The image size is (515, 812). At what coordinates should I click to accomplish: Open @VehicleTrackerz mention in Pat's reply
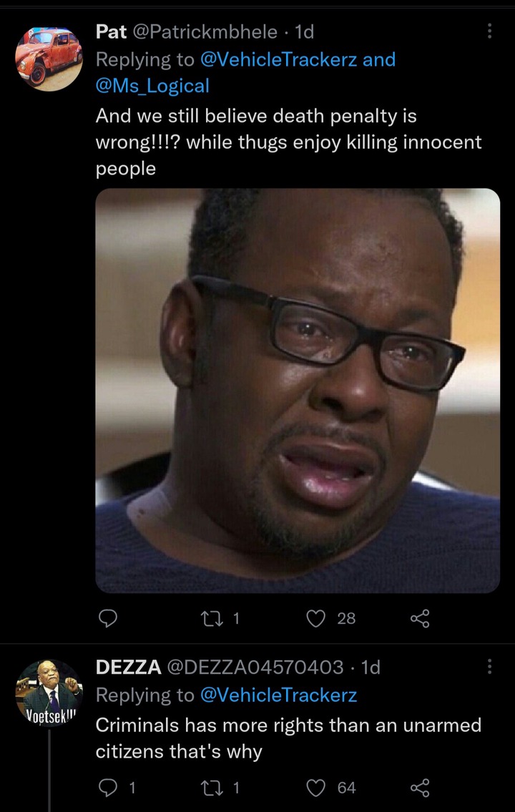(x=278, y=59)
